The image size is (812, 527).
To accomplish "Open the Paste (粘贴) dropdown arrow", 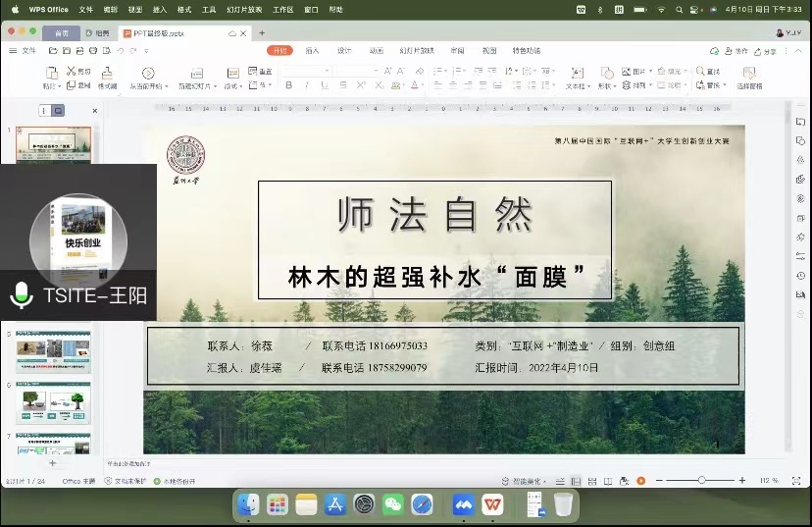I will (x=58, y=86).
